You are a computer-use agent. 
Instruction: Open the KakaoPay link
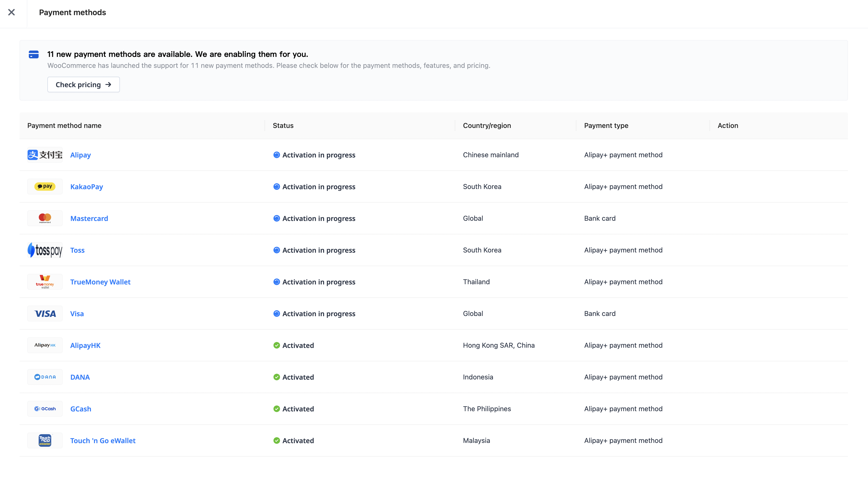coord(87,187)
